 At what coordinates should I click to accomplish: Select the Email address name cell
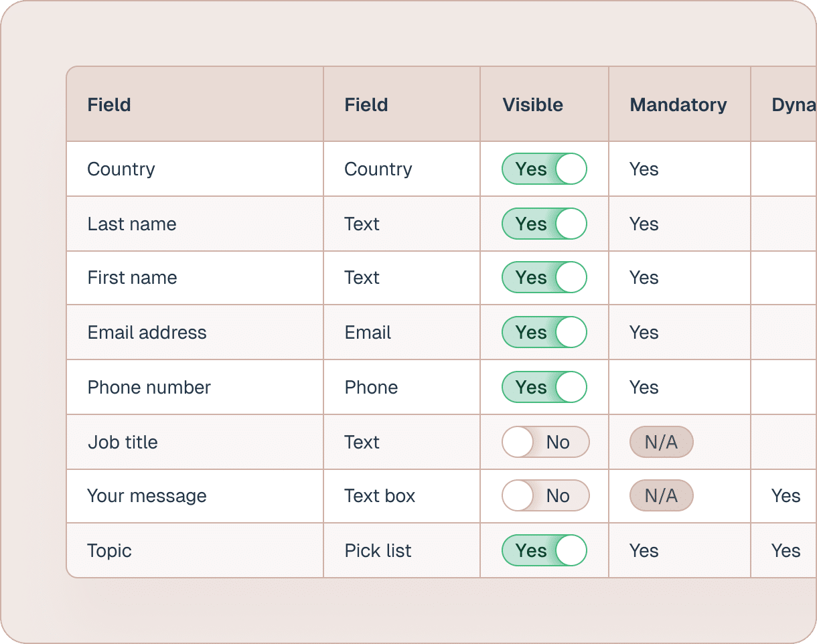pyautogui.click(x=147, y=333)
